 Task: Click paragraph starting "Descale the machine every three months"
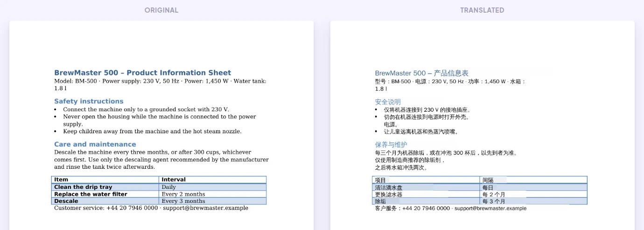tap(161, 159)
